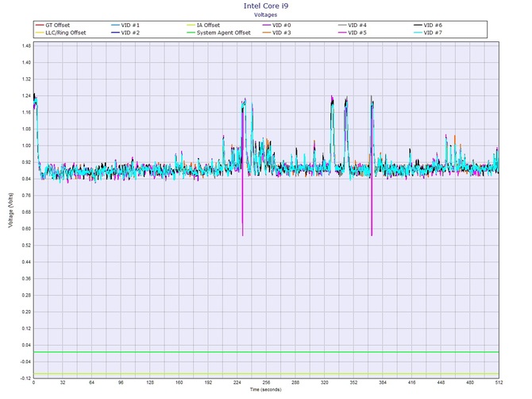Click the GT Offset legend label
This screenshot has height=399, width=532.
point(57,25)
